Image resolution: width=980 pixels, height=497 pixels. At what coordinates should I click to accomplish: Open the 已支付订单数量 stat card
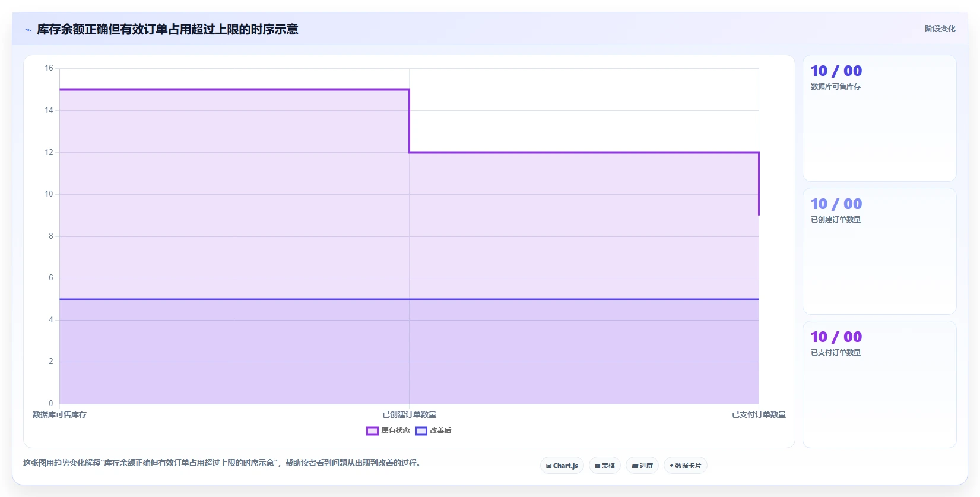click(x=879, y=384)
